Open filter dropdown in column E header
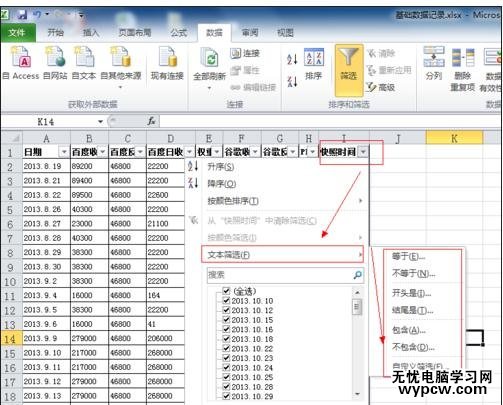 (217, 152)
